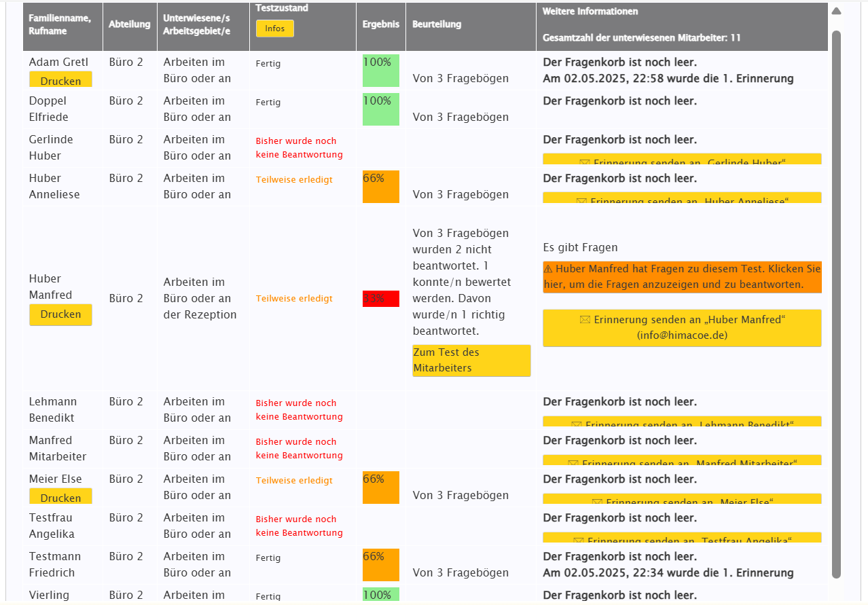Select the name Lehmann Benedikt
This screenshot has width=868, height=605.
click(x=53, y=409)
